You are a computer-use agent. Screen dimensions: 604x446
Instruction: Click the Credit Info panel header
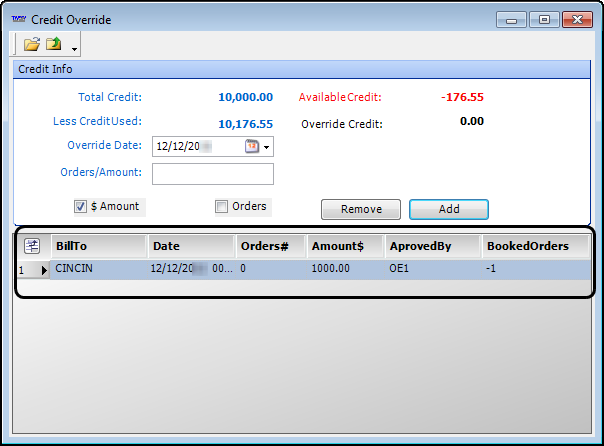[302, 69]
